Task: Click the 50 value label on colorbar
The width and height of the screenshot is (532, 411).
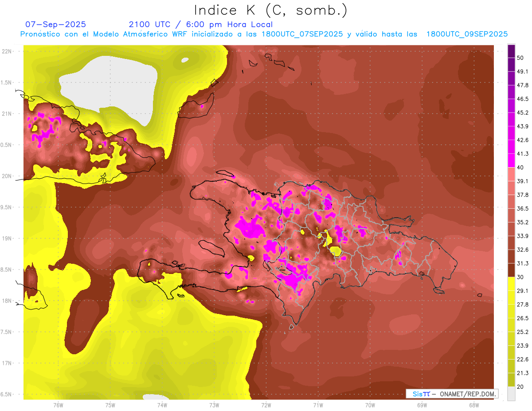Action: [x=520, y=58]
